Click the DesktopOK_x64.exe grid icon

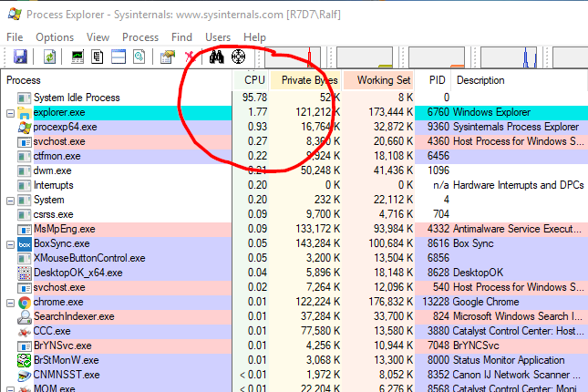point(25,273)
